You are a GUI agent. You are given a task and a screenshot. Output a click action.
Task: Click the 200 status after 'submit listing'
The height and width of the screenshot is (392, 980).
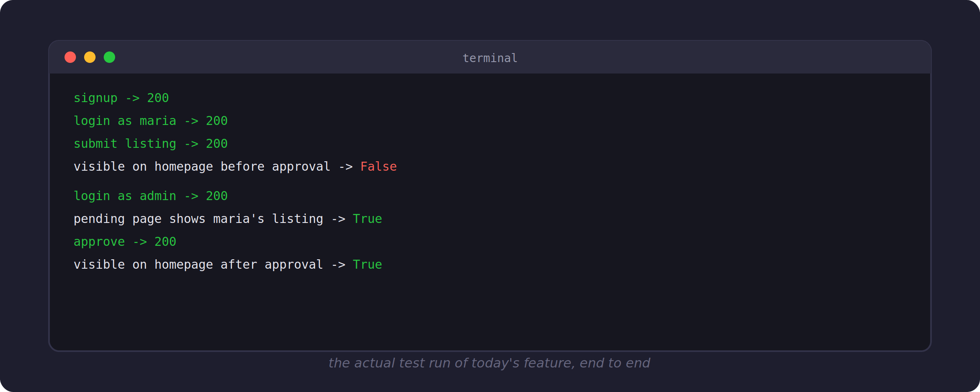(x=217, y=144)
